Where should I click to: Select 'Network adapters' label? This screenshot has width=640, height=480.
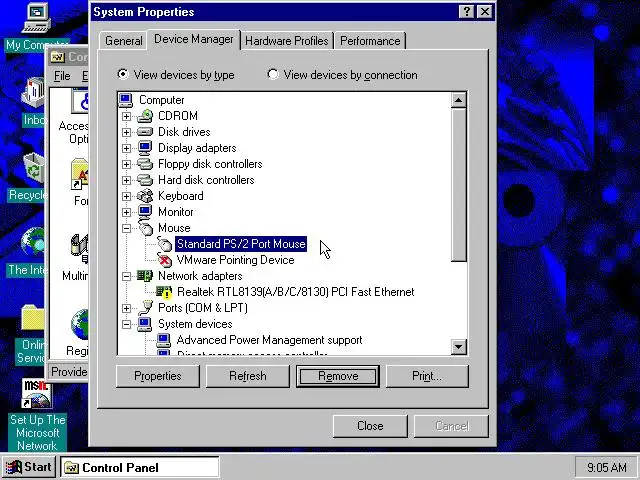[x=200, y=276]
